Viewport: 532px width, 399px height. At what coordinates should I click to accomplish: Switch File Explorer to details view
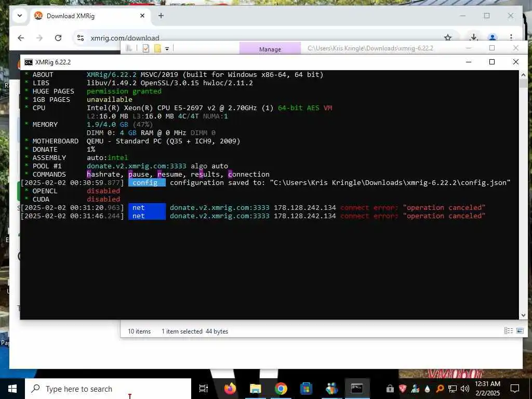pyautogui.click(x=508, y=331)
